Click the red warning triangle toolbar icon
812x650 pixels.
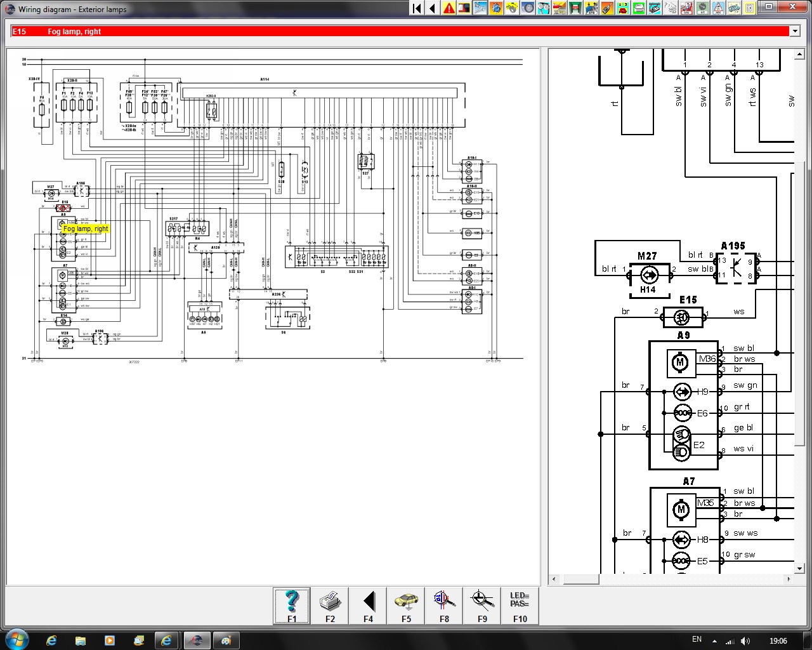click(x=449, y=8)
